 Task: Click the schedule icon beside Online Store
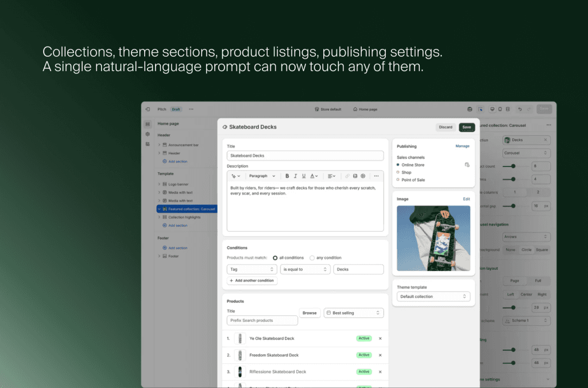click(467, 165)
